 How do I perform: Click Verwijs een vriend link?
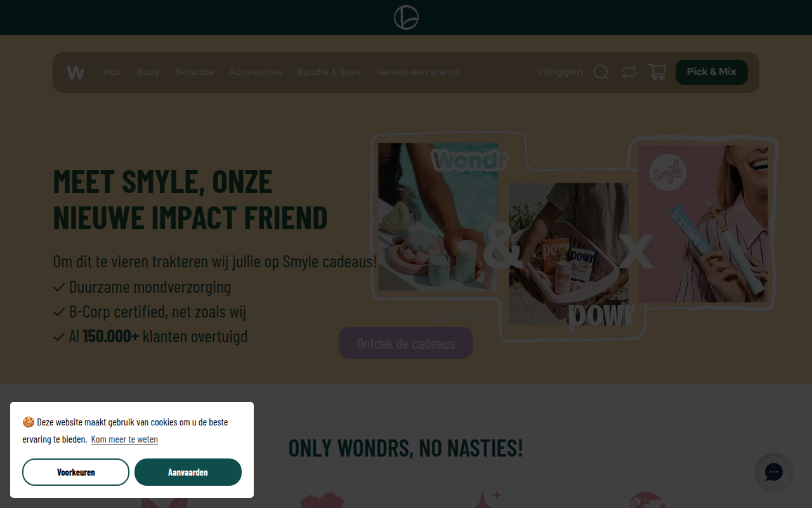417,72
